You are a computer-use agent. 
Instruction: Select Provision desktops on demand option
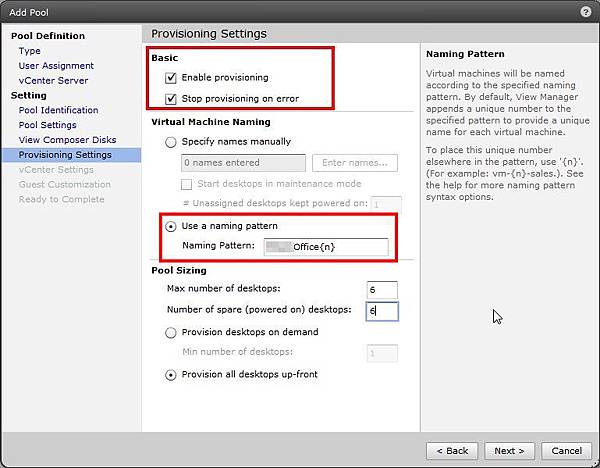tap(171, 333)
